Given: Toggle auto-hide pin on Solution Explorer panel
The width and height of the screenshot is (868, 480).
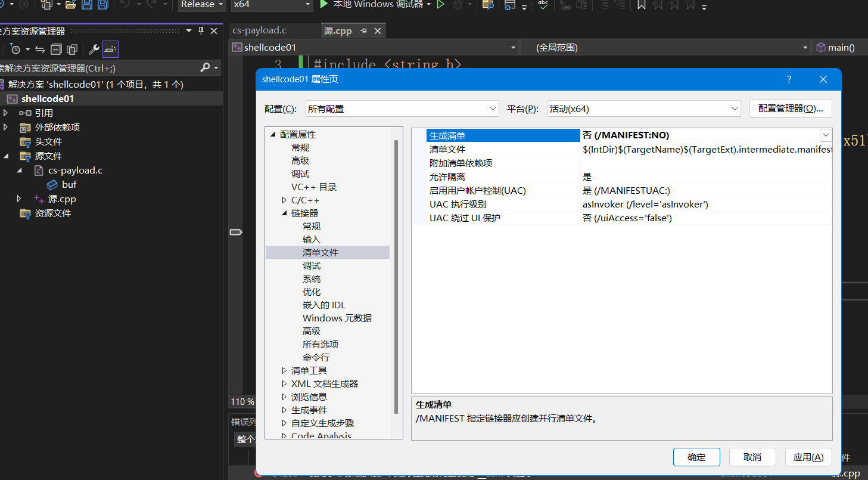Looking at the screenshot, I should (x=201, y=30).
